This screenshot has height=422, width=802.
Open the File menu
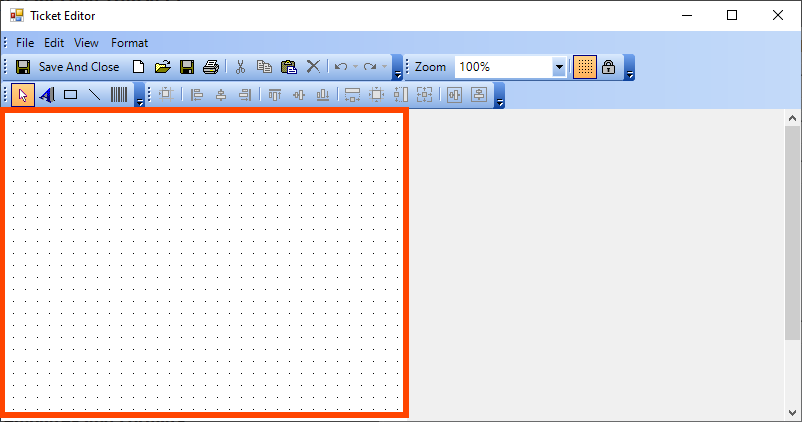pos(25,43)
